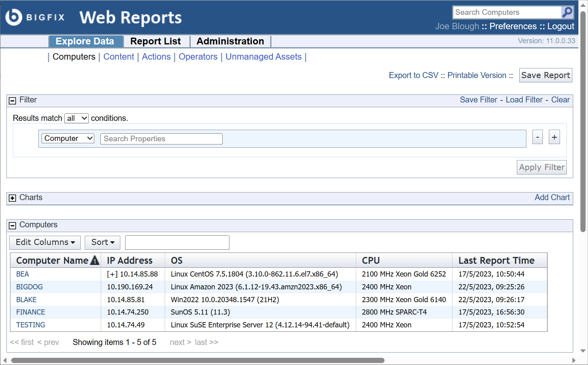Remove the filter condition with the minus button
Image resolution: width=588 pixels, height=365 pixels.
[x=537, y=137]
